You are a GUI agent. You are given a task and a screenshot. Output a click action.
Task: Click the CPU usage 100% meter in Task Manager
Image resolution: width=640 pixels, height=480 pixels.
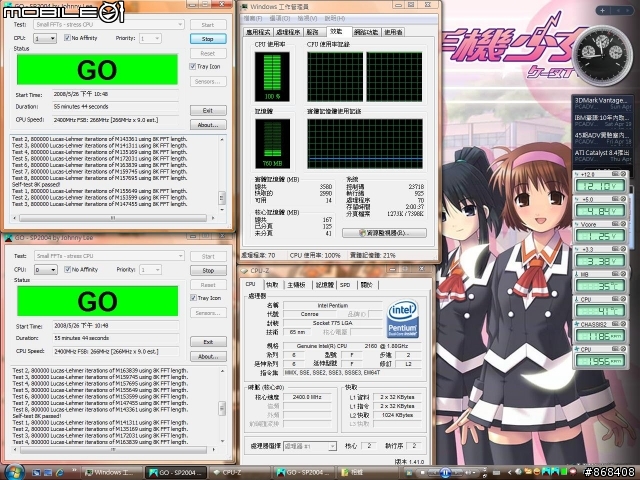pos(272,76)
